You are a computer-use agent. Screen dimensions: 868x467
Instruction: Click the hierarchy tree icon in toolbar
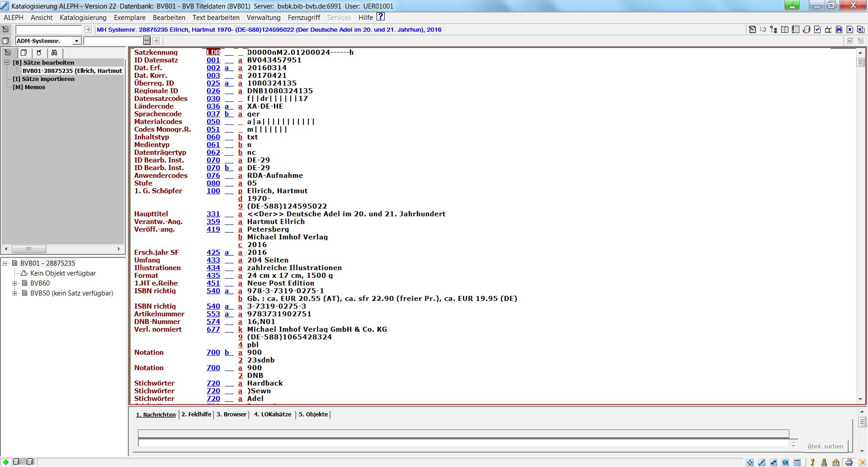point(774,29)
